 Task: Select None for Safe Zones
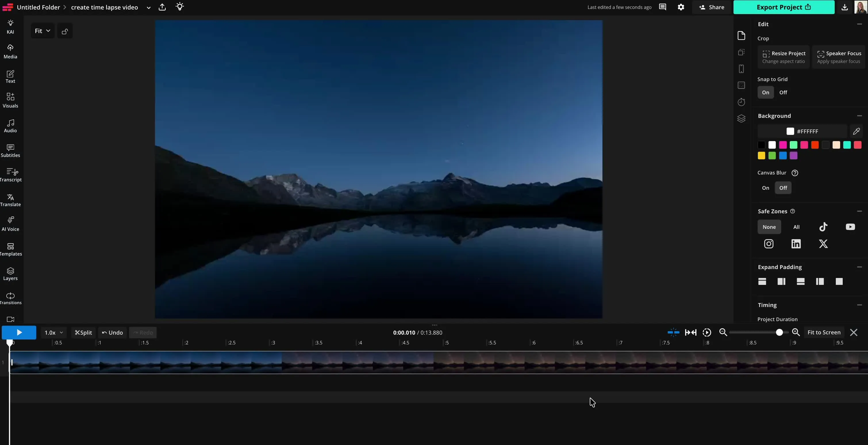pos(769,227)
